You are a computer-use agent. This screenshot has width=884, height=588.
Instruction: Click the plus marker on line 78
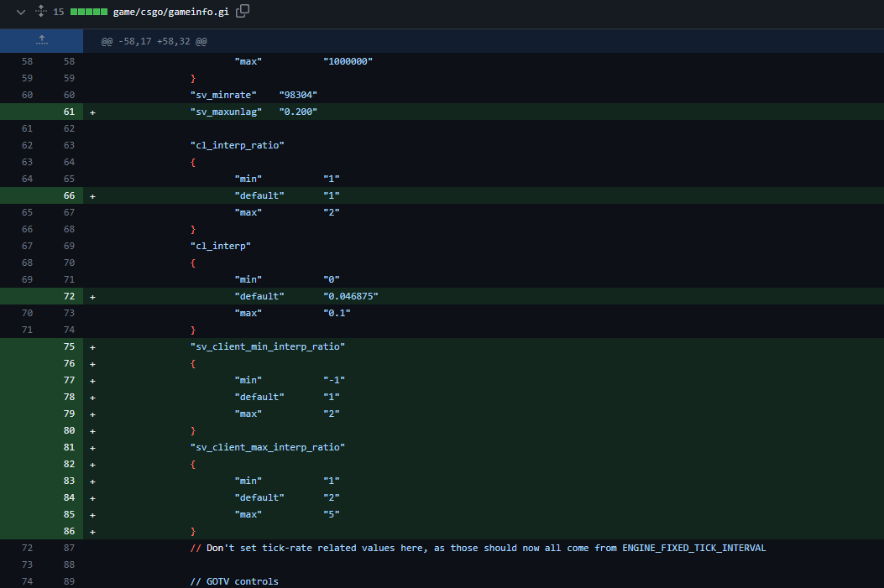point(92,398)
